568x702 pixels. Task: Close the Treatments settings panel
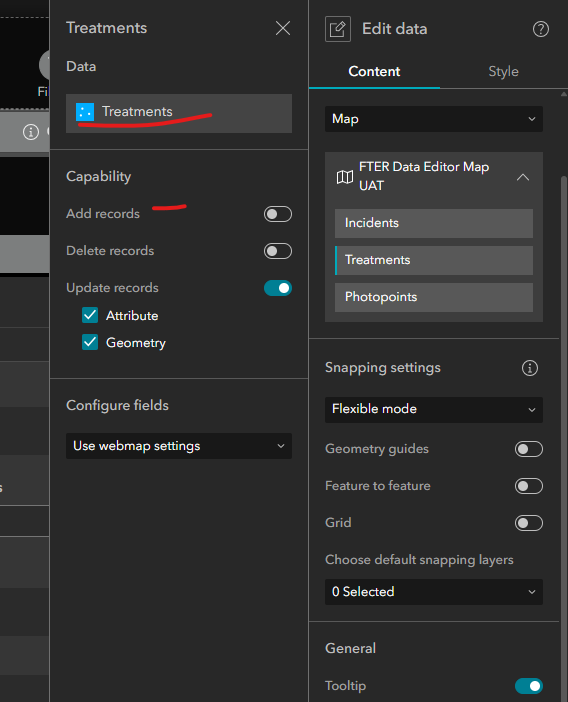[283, 28]
